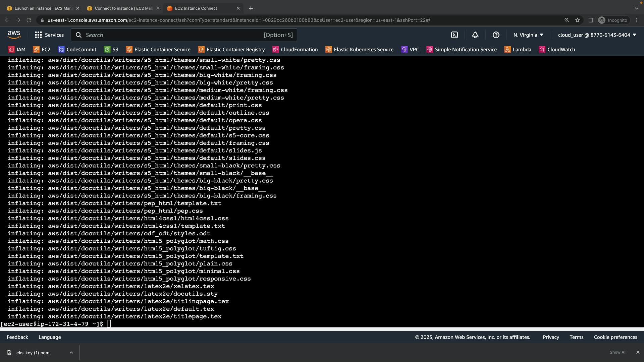The width and height of the screenshot is (644, 362).
Task: Open the Services grid menu
Action: pyautogui.click(x=49, y=35)
